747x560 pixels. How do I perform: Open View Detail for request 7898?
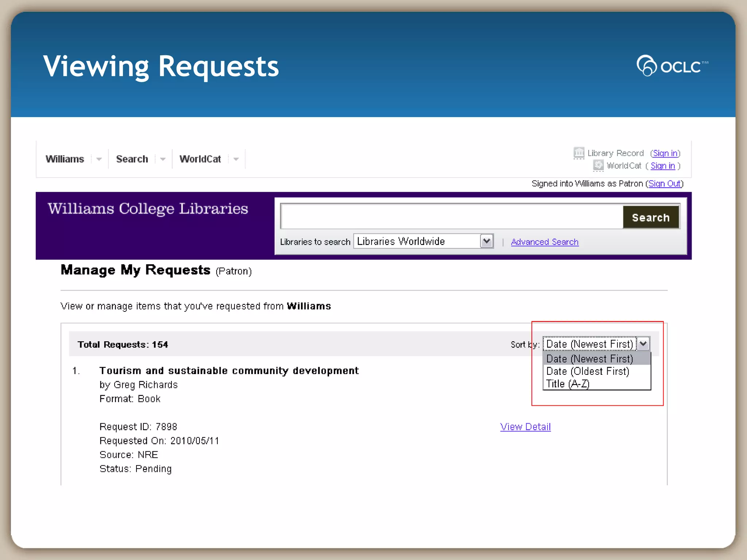tap(525, 427)
